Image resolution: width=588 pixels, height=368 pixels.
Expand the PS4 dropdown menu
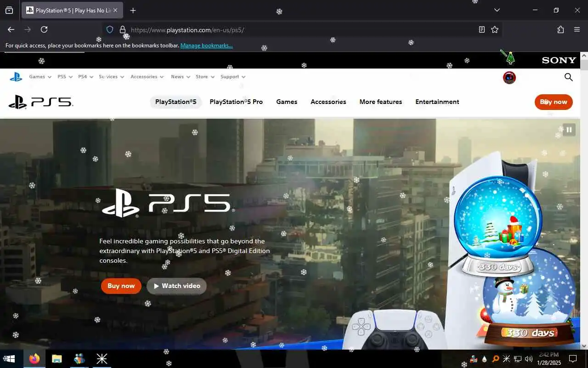pyautogui.click(x=85, y=77)
